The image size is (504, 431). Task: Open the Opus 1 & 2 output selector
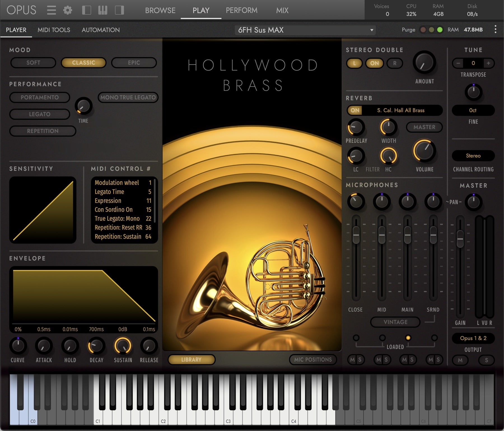pos(473,339)
